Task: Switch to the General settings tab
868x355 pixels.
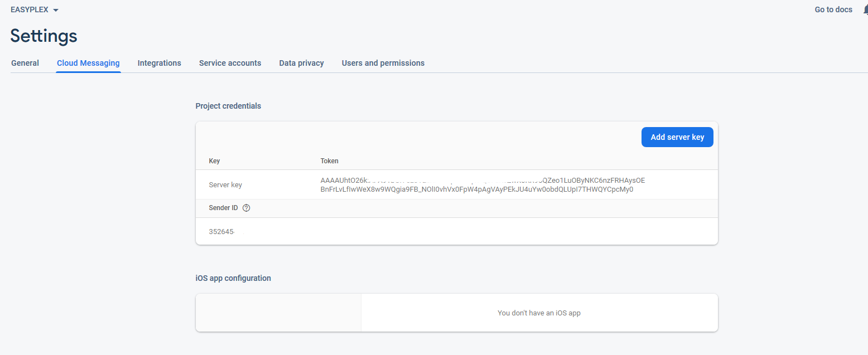Action: coord(25,62)
